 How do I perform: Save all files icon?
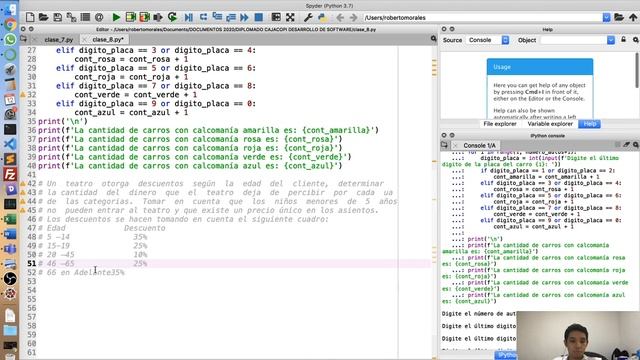pos(71,17)
